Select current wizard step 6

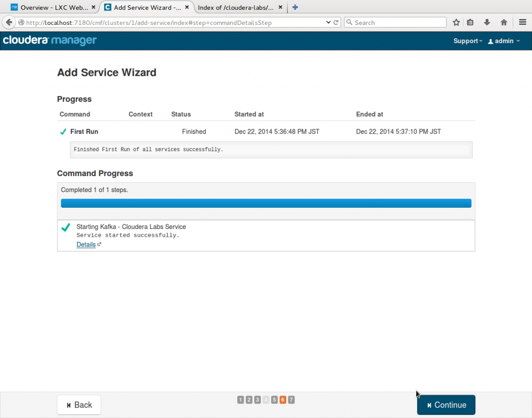tap(283, 400)
